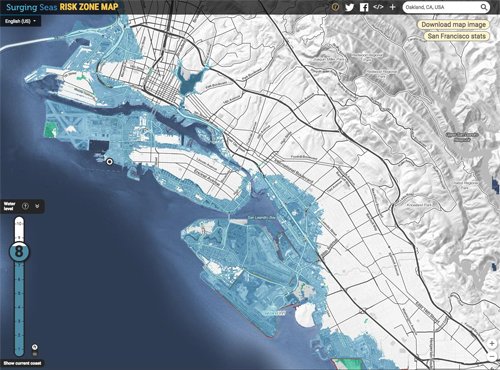The height and width of the screenshot is (370, 500).
Task: Share map via Twitter icon
Action: pyautogui.click(x=349, y=7)
